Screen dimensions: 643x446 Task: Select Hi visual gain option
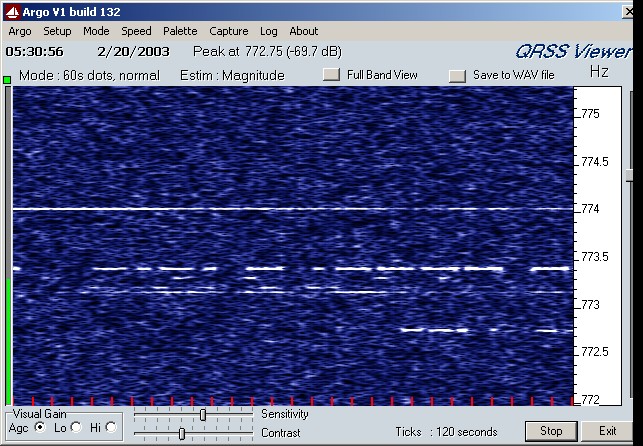point(111,428)
